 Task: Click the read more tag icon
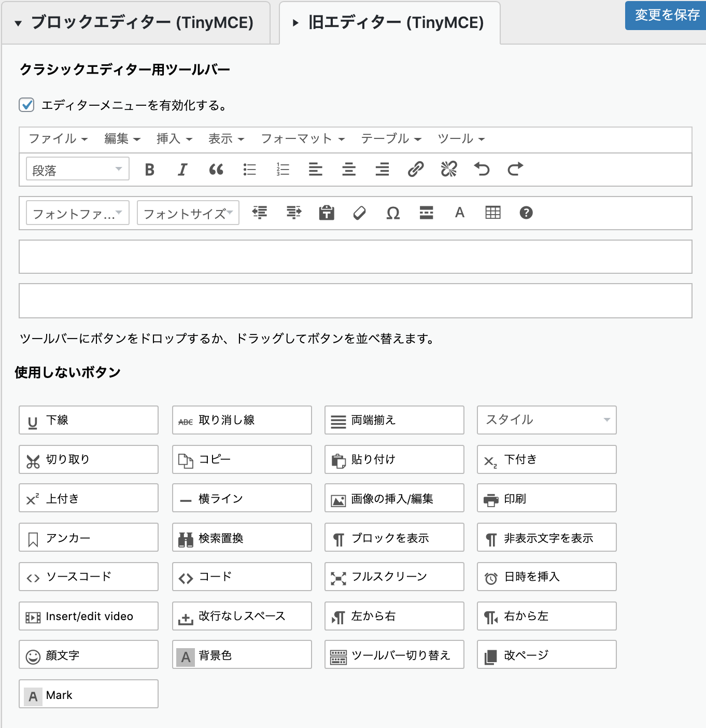427,213
